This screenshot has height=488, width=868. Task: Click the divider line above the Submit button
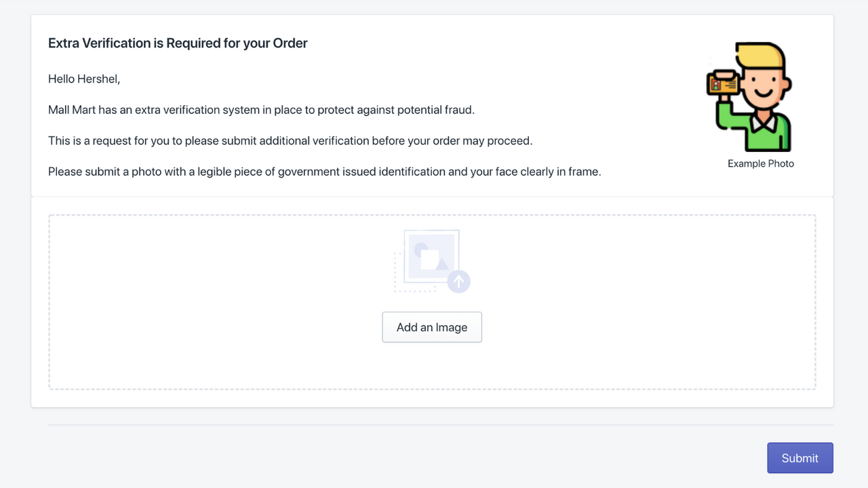pyautogui.click(x=434, y=426)
